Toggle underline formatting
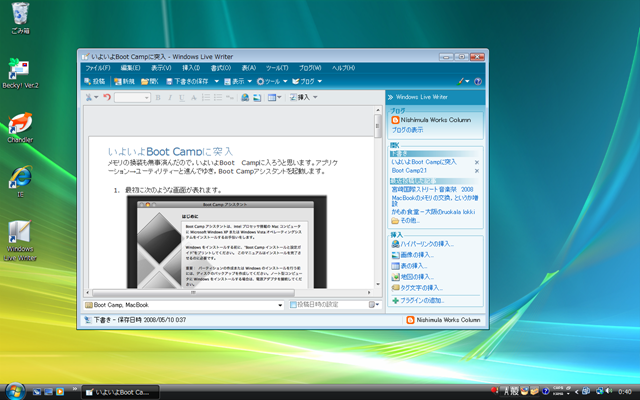 (x=182, y=98)
